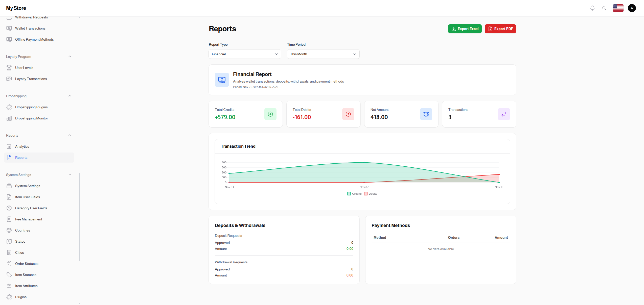Toggle the Credits series in the chart legend

pos(355,193)
